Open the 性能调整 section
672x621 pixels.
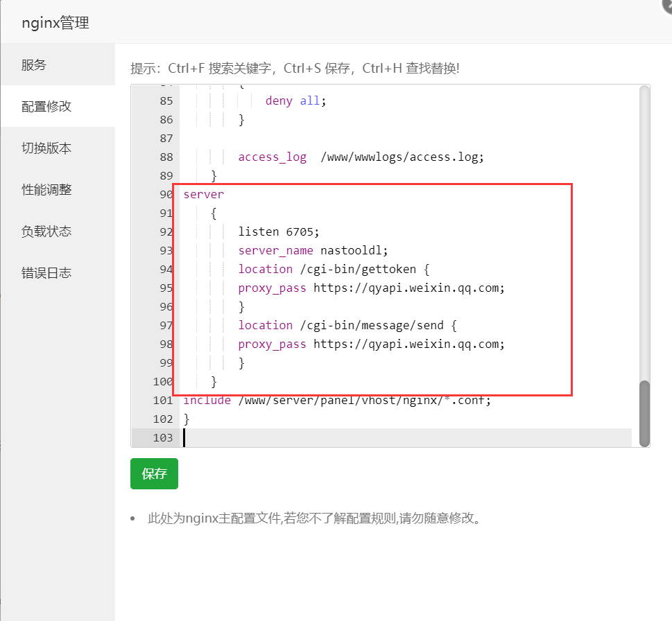[46, 189]
